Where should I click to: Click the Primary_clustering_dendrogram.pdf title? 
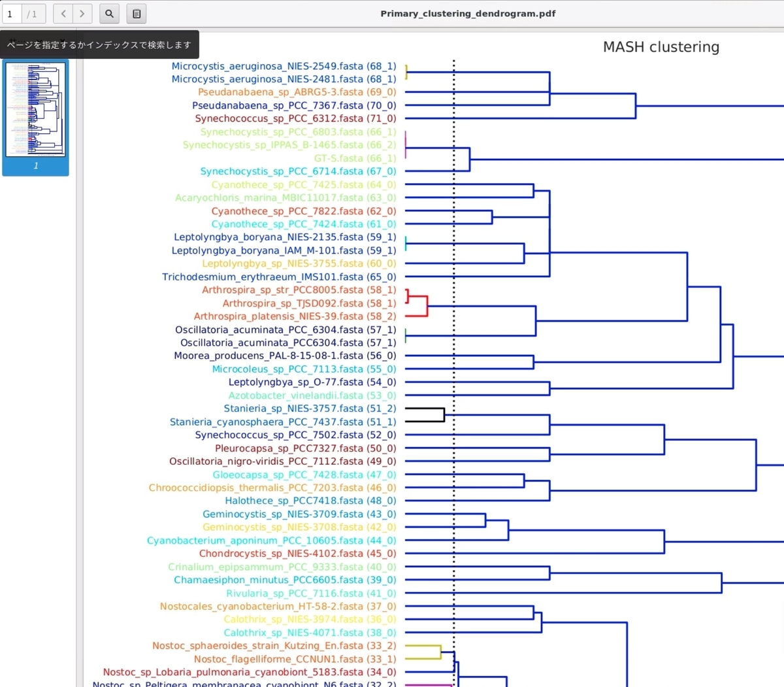468,14
